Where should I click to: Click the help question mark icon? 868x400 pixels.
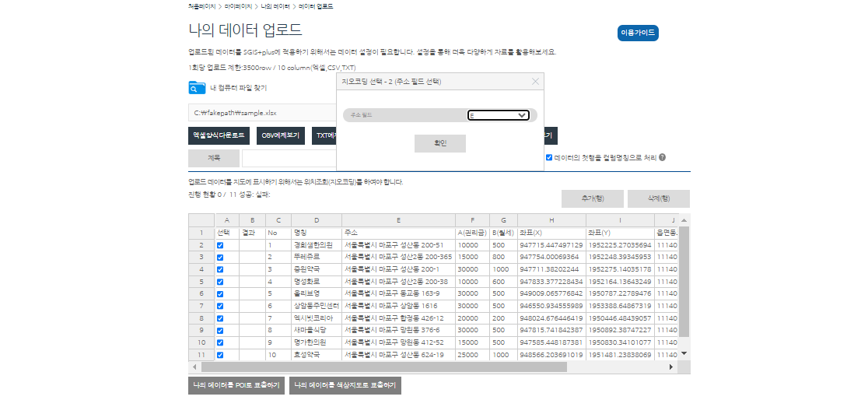click(662, 157)
